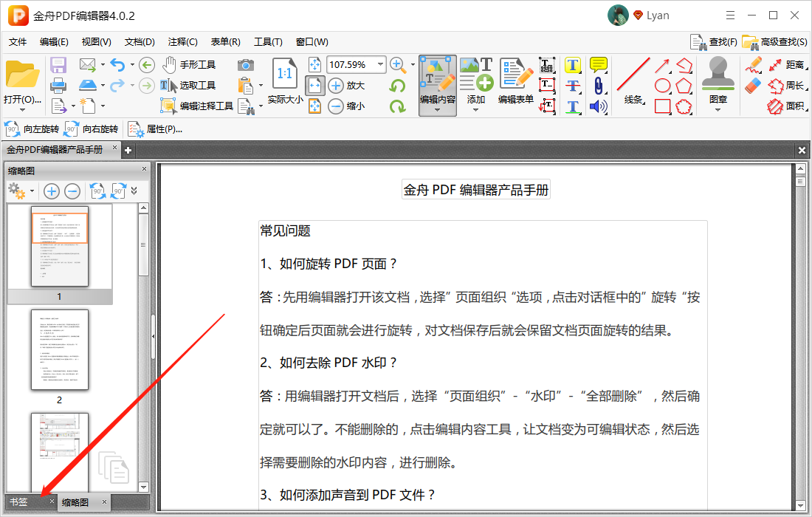Open the 注释(C) menu
The height and width of the screenshot is (517, 812).
[x=183, y=42]
